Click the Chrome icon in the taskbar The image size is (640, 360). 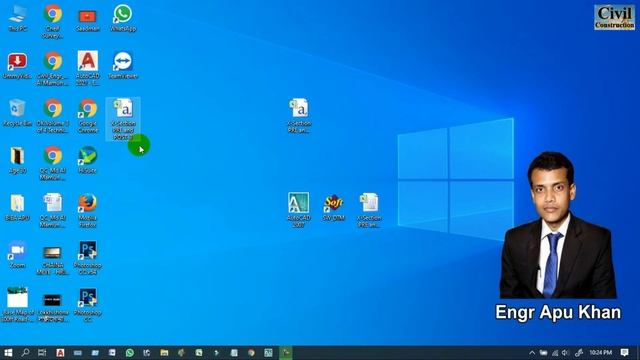pyautogui.click(x=251, y=353)
